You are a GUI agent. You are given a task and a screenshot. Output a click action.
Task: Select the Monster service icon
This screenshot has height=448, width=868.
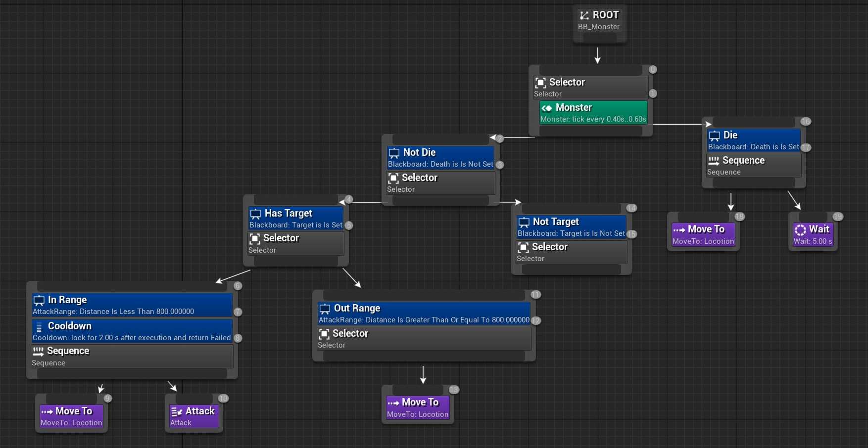[547, 108]
